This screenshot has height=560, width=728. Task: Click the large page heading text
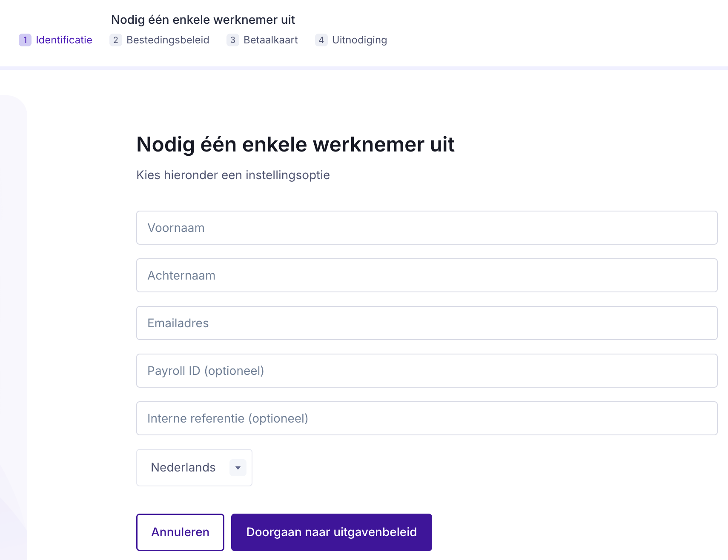(x=295, y=145)
